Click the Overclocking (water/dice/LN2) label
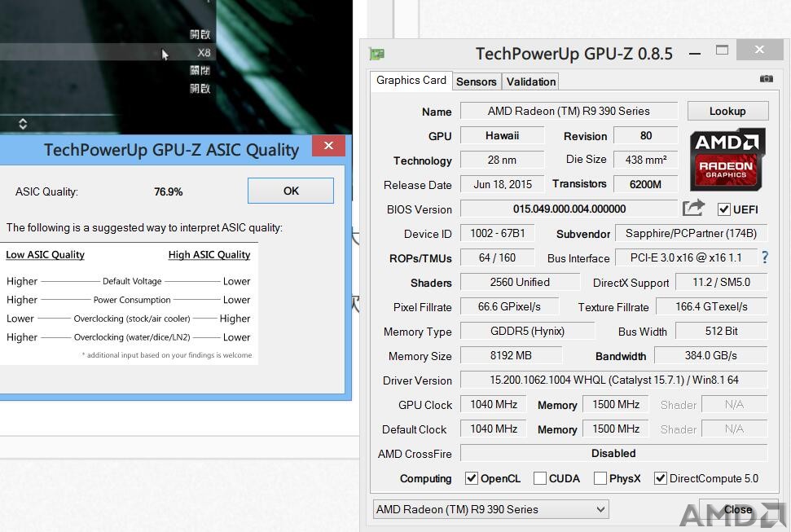Screen dimensions: 791x532 click(132, 337)
